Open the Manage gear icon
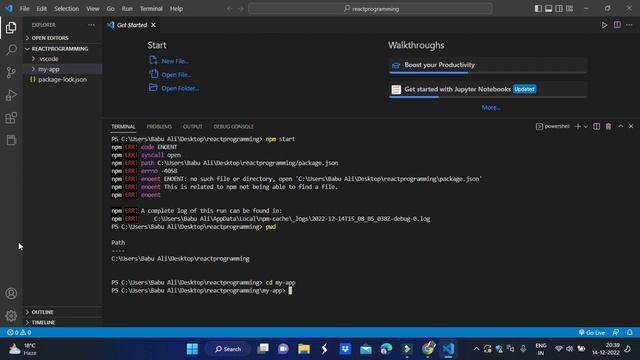640x360 pixels. click(x=11, y=316)
